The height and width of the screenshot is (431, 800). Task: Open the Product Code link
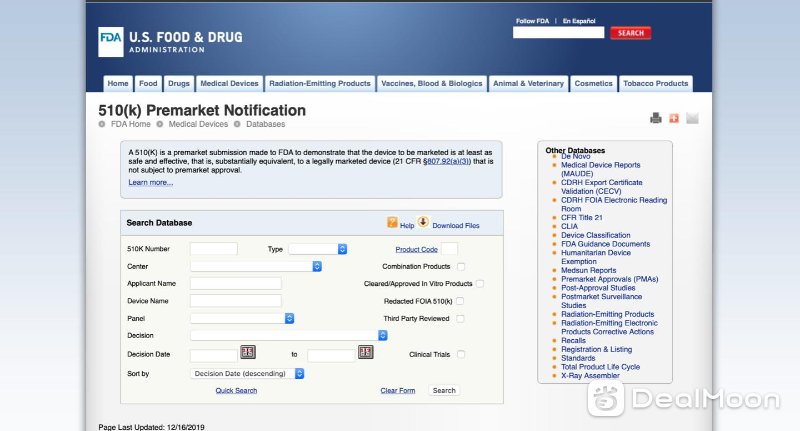tap(416, 249)
